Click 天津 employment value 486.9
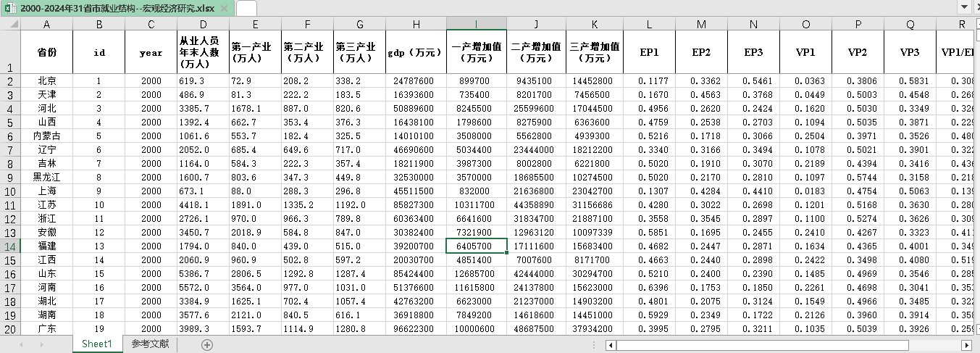The height and width of the screenshot is (353, 980). [203, 95]
